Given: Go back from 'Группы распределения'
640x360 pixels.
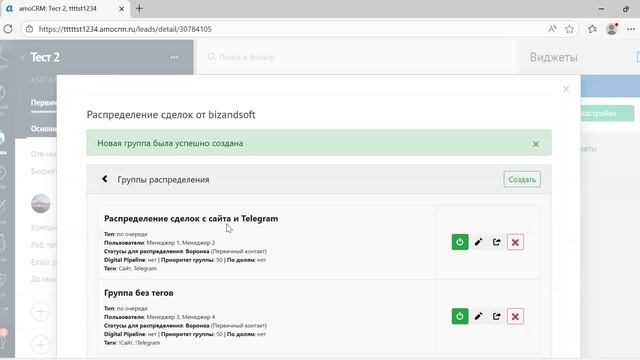Looking at the screenshot, I should pyautogui.click(x=105, y=179).
